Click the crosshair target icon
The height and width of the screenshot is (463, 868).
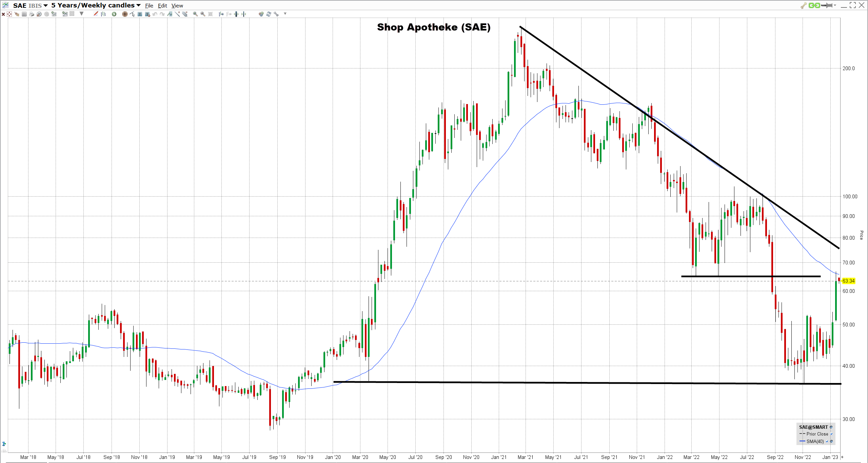pos(9,14)
